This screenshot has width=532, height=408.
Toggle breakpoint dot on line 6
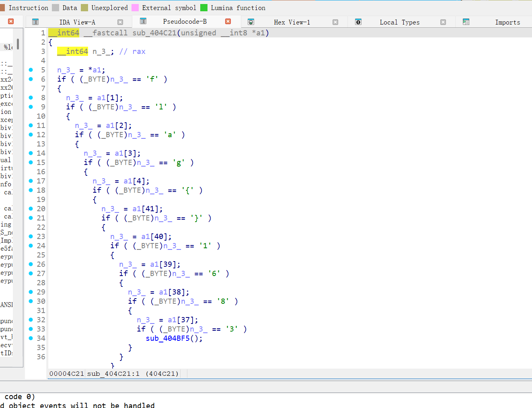tap(31, 79)
